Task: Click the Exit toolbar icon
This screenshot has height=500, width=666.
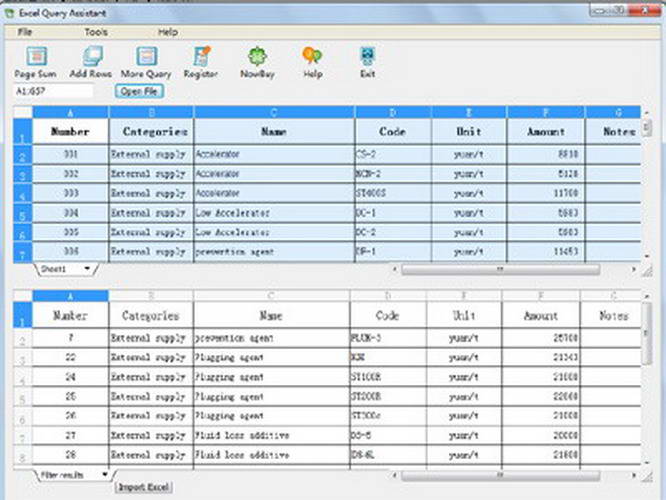Action: pyautogui.click(x=367, y=57)
